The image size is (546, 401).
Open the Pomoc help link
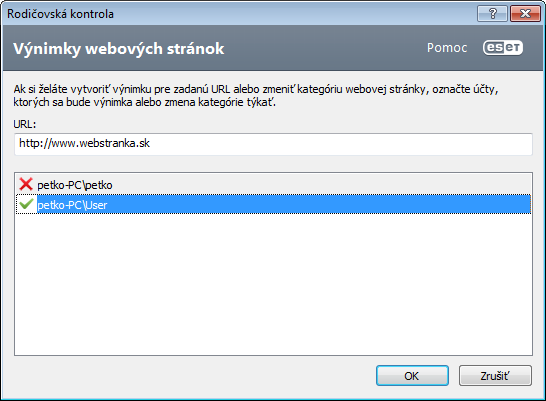pos(447,48)
